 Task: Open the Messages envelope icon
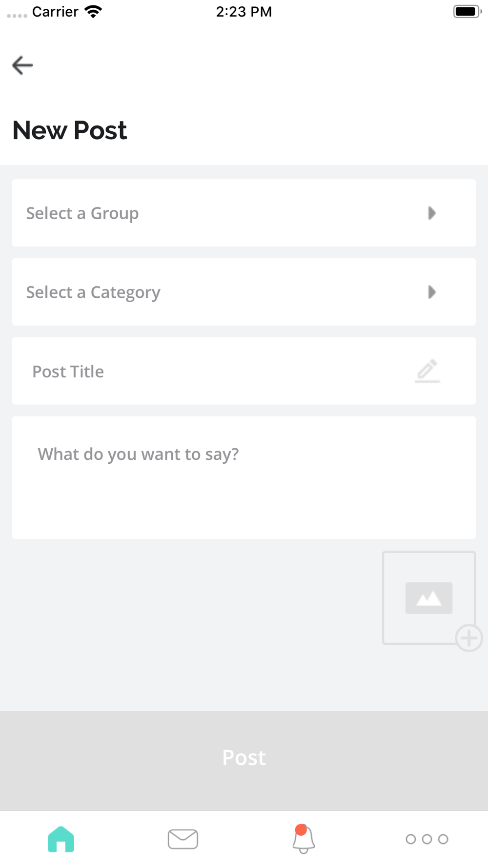coord(183,839)
